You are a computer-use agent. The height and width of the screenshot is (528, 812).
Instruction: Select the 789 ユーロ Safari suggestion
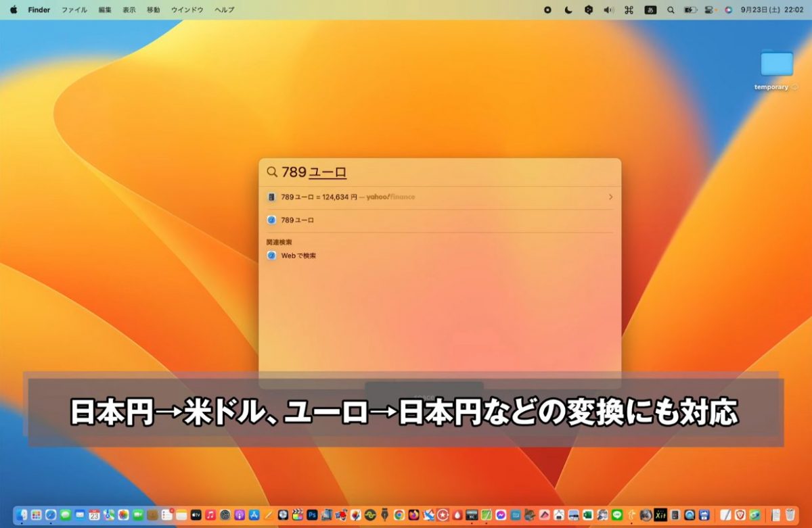coord(440,220)
